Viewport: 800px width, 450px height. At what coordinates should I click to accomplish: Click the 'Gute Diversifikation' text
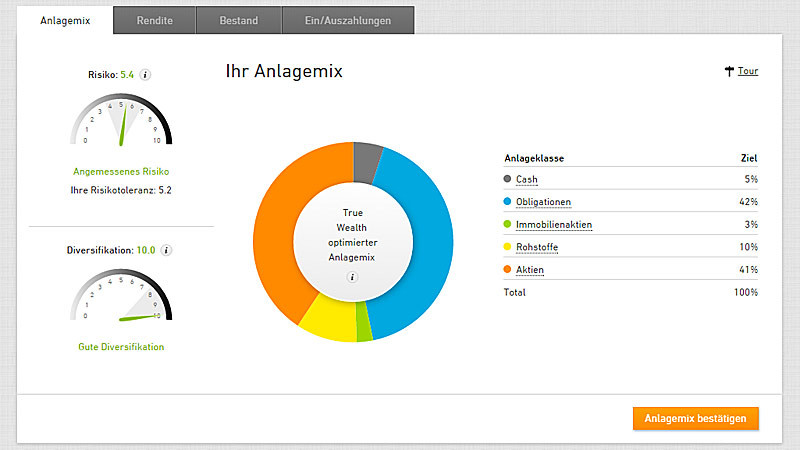click(121, 347)
